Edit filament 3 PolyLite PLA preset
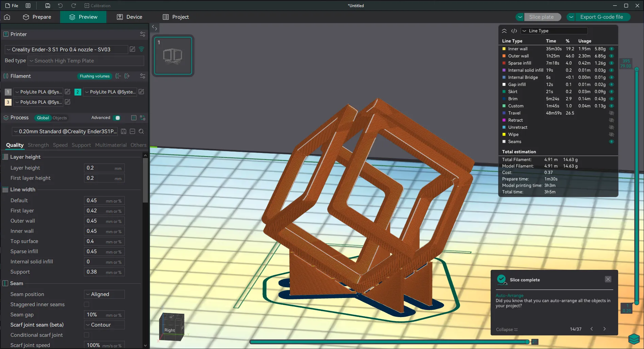Image resolution: width=644 pixels, height=349 pixels. pyautogui.click(x=68, y=102)
